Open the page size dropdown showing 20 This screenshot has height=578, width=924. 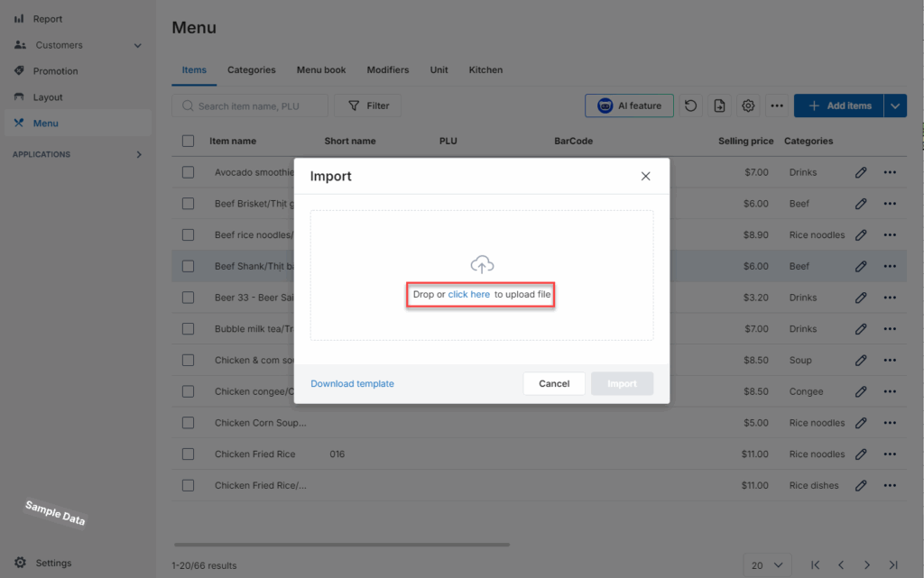tap(767, 565)
